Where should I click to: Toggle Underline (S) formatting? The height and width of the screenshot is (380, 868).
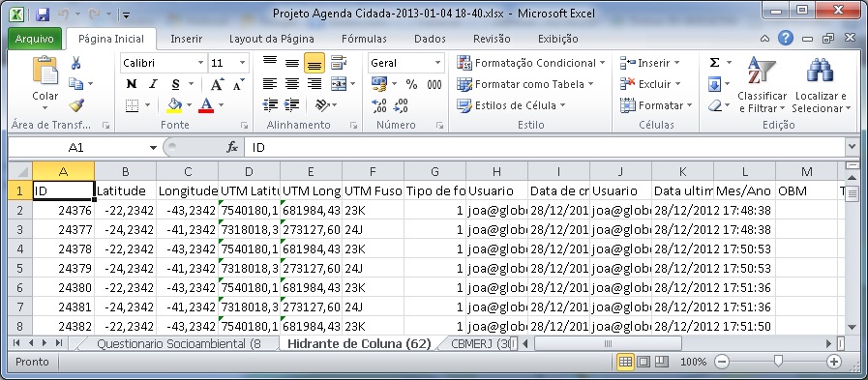click(175, 84)
